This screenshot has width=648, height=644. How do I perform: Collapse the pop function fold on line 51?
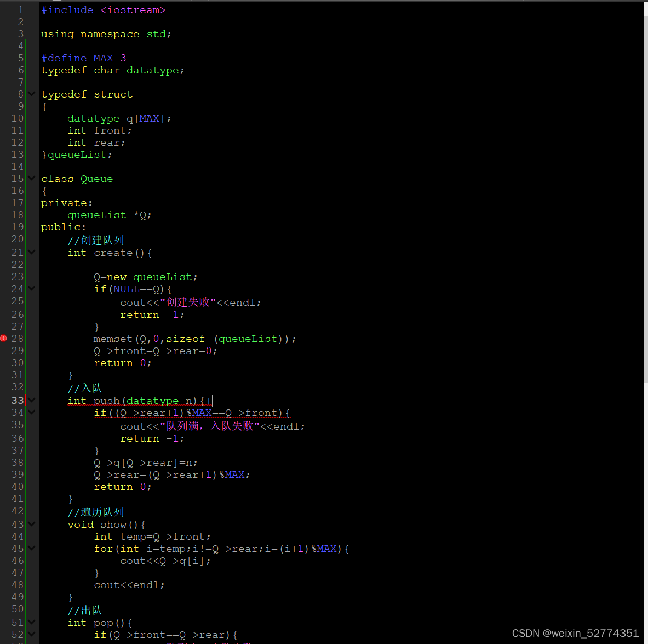pyautogui.click(x=31, y=622)
